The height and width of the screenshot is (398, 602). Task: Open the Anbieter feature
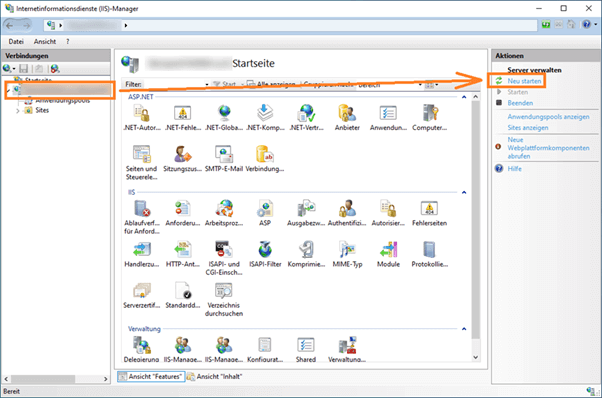[x=347, y=117]
